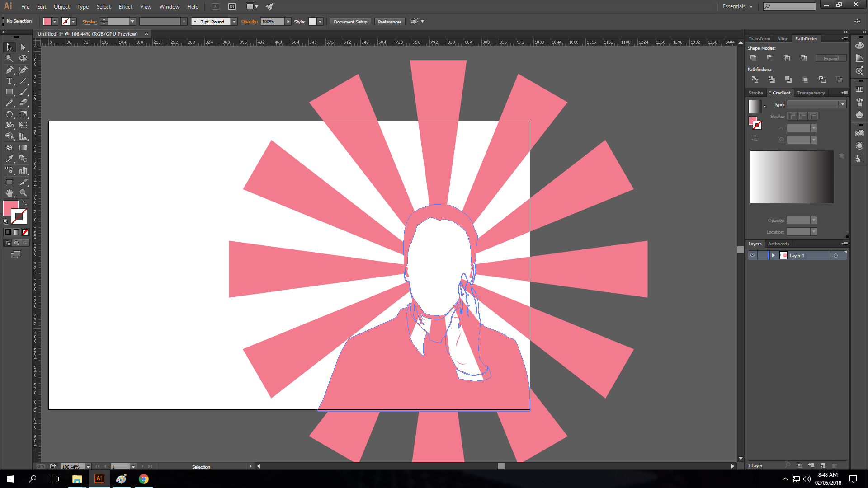Open the Object menu
Image resolution: width=868 pixels, height=488 pixels.
point(61,7)
